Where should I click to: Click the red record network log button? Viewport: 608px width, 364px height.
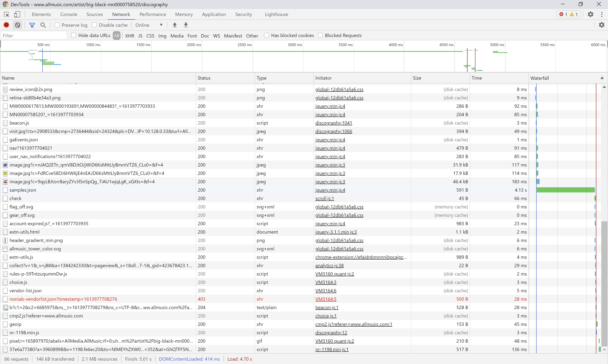tap(6, 25)
